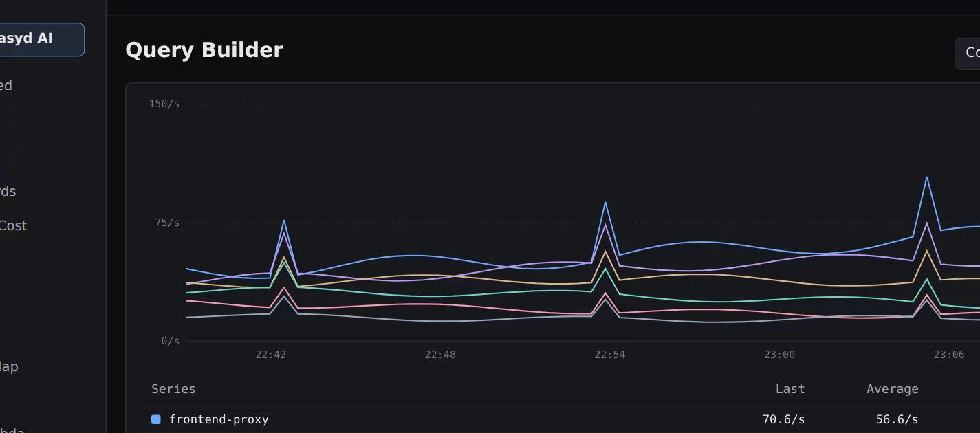Click the 75/s y-axis label
This screenshot has height=433, width=980.
pyautogui.click(x=167, y=223)
